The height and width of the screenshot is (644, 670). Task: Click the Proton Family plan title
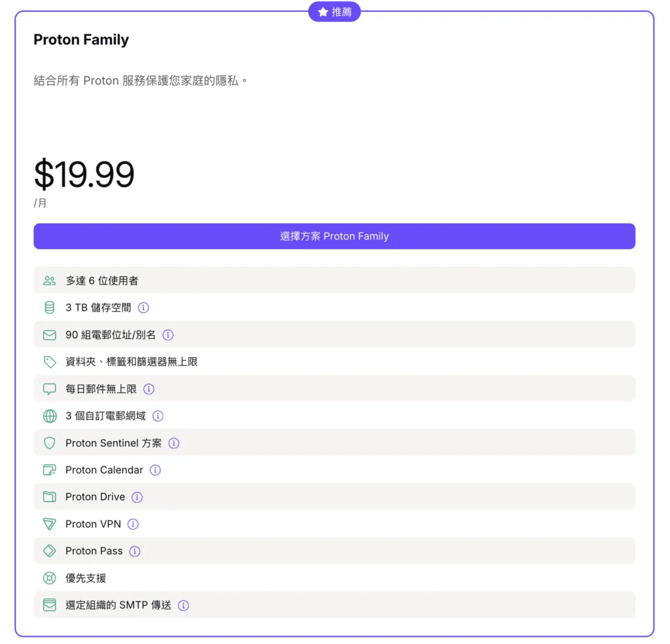tap(81, 40)
